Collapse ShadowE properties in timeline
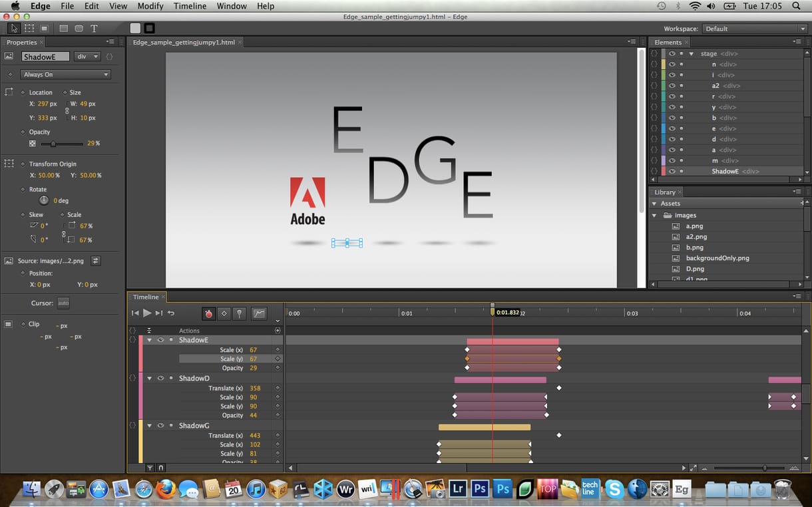 point(149,340)
